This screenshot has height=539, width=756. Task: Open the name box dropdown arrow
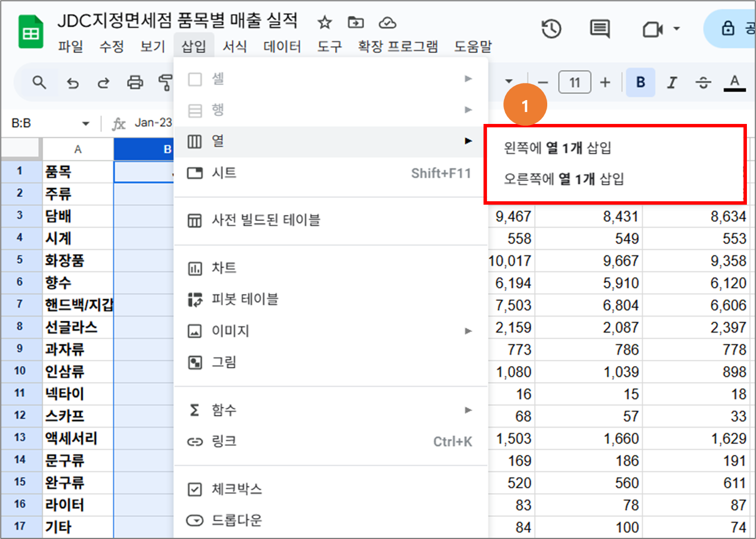[x=86, y=123]
